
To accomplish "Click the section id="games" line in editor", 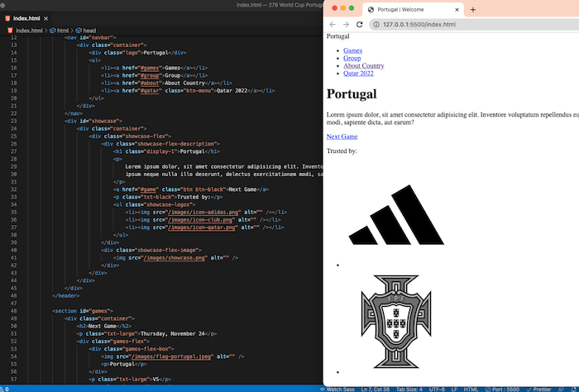I will pyautogui.click(x=83, y=311).
